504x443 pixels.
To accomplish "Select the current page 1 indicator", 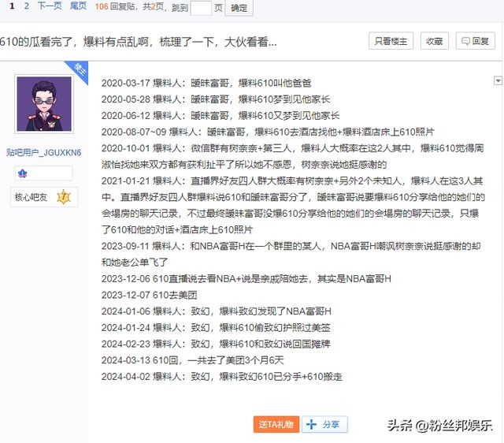I will point(12,6).
